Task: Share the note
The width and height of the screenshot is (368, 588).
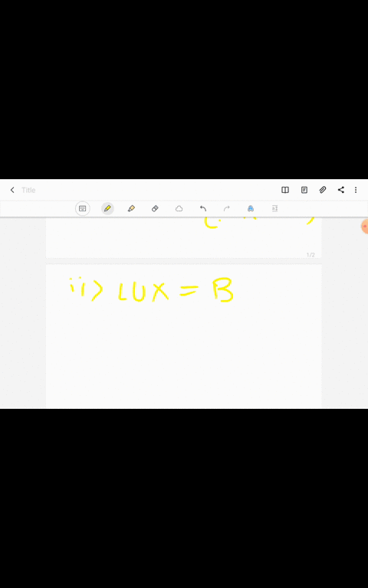Action: [x=341, y=190]
